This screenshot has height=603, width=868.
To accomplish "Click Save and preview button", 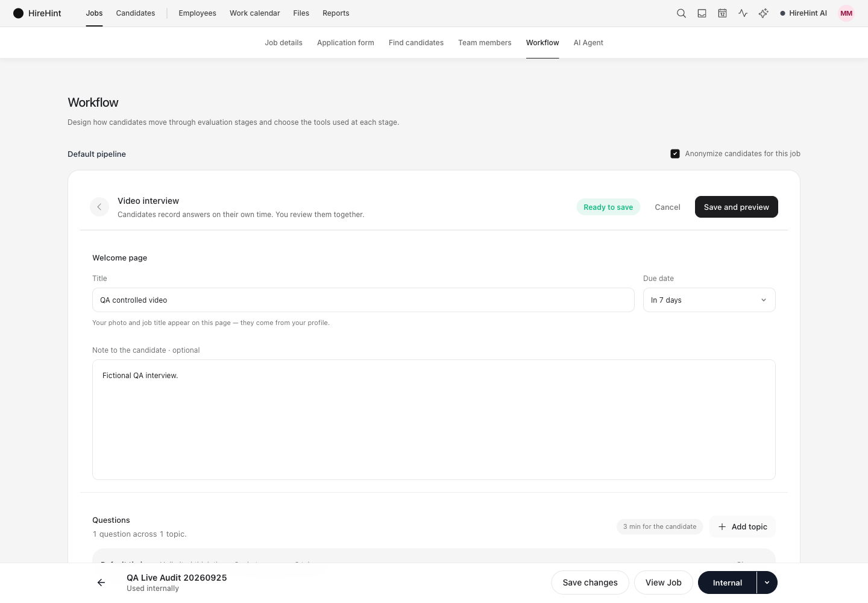I will (736, 207).
